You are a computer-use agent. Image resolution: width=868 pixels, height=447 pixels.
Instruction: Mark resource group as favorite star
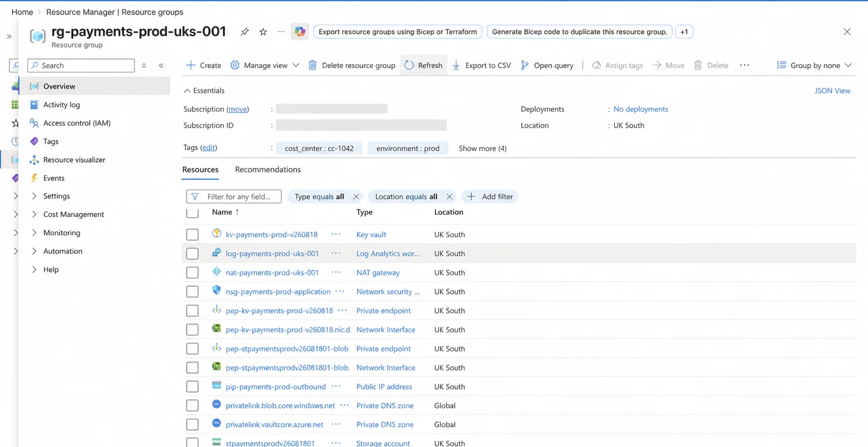click(x=263, y=32)
